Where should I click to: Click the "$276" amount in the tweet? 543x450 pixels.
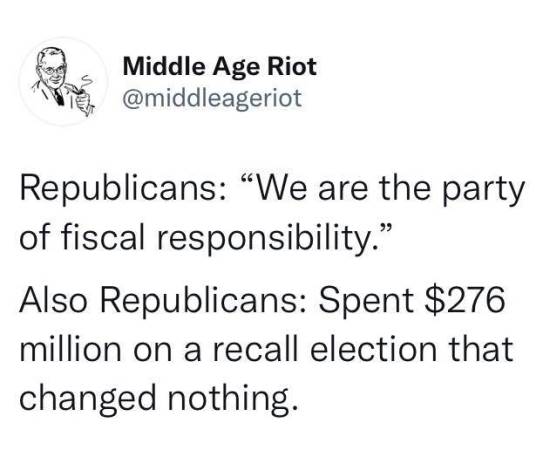(465, 299)
